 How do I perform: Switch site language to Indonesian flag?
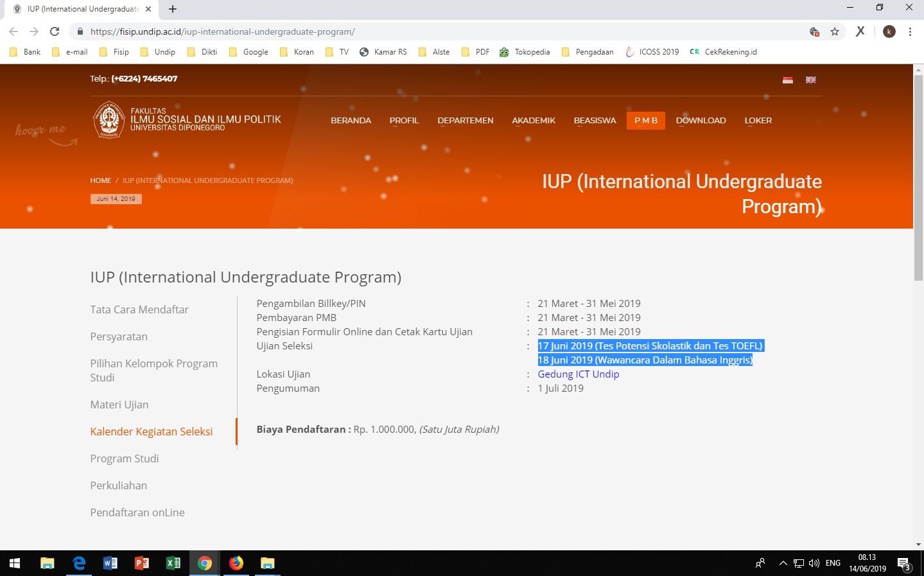788,80
